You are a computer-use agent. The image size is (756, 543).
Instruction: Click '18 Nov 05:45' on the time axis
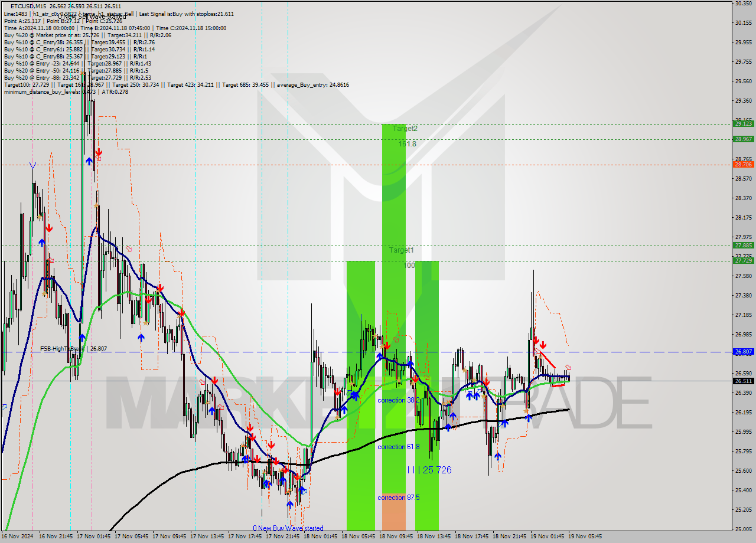click(359, 537)
